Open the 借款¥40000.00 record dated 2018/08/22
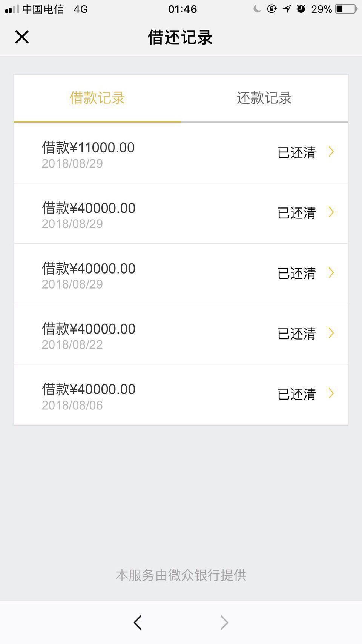The image size is (362, 644). (181, 334)
